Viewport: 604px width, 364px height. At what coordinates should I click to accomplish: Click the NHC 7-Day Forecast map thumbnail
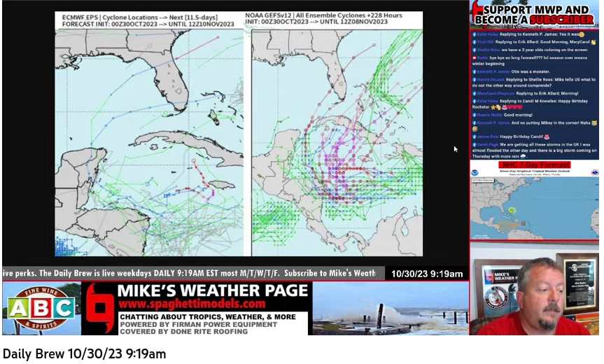coord(534,208)
